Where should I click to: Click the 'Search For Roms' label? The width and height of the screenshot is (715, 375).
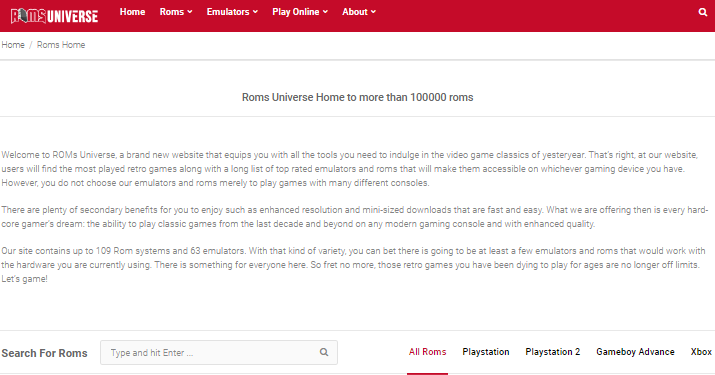coord(44,353)
